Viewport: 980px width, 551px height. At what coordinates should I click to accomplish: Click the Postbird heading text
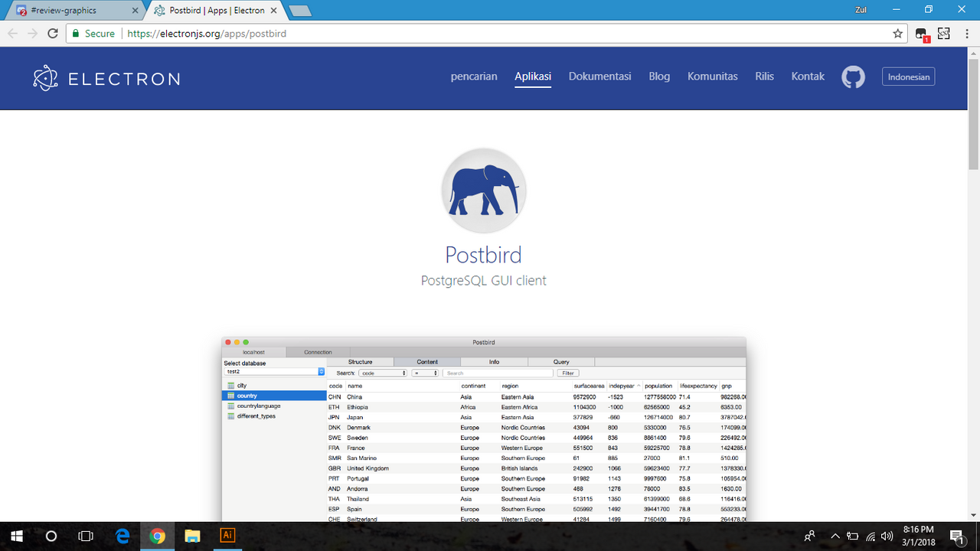pos(484,255)
